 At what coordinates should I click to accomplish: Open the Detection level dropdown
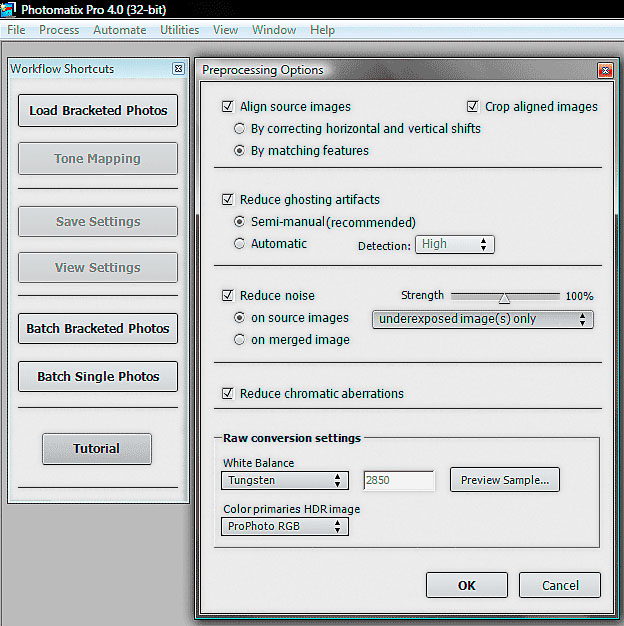[455, 244]
